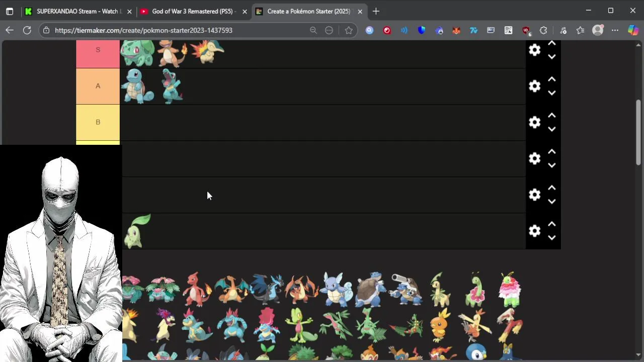Image resolution: width=644 pixels, height=362 pixels.
Task: Pick Meganium from the image pool
Action: (x=475, y=289)
